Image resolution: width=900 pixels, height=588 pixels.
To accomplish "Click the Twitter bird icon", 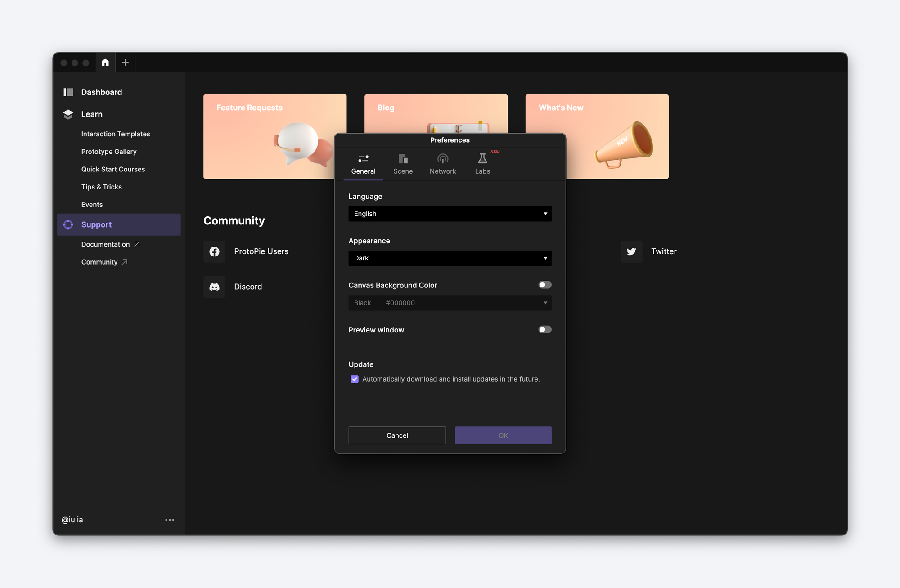I will pos(631,251).
